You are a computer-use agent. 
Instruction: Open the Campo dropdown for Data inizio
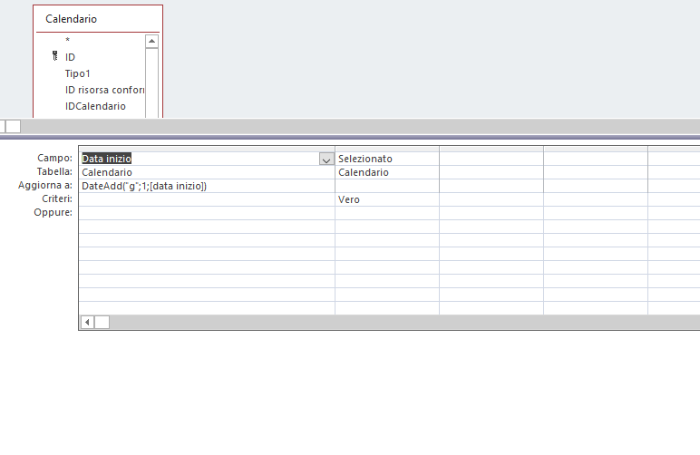coord(326,159)
